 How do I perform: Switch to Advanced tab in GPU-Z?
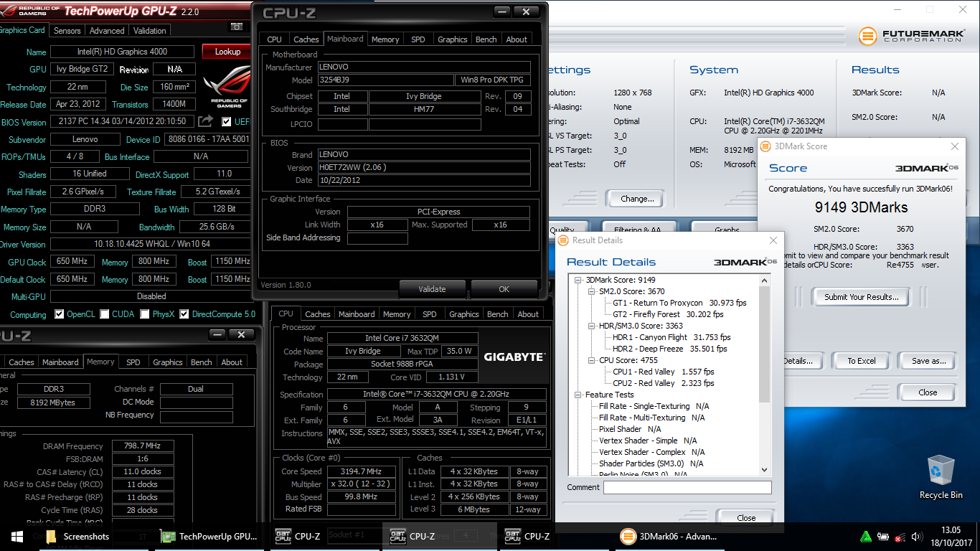point(107,31)
